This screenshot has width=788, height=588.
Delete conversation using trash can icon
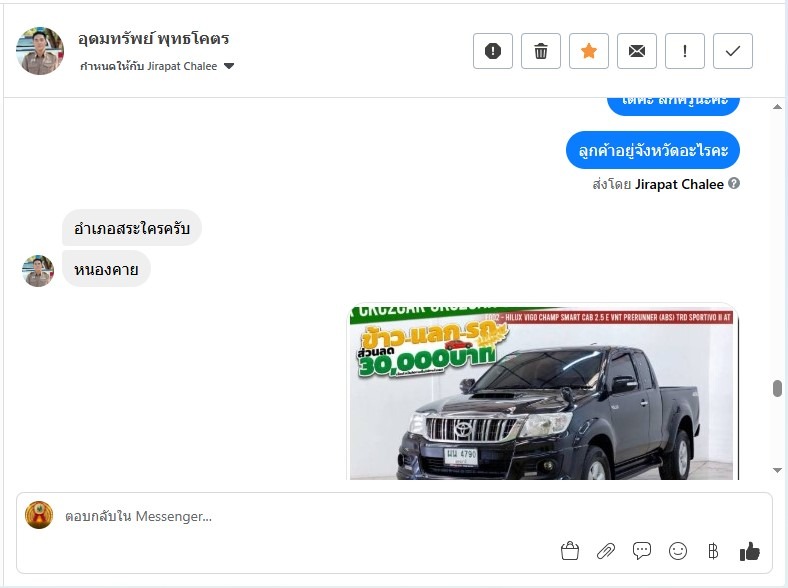541,51
